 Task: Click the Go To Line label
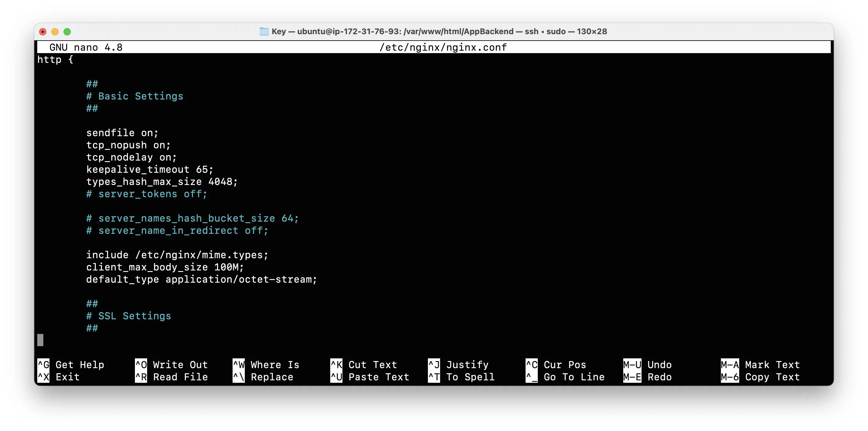pyautogui.click(x=574, y=377)
